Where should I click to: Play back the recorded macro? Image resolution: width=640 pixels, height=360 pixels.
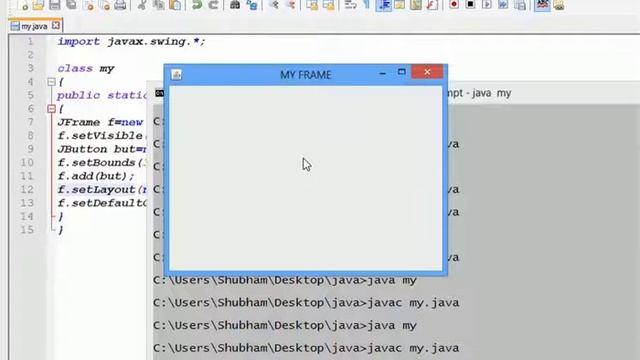pos(487,5)
